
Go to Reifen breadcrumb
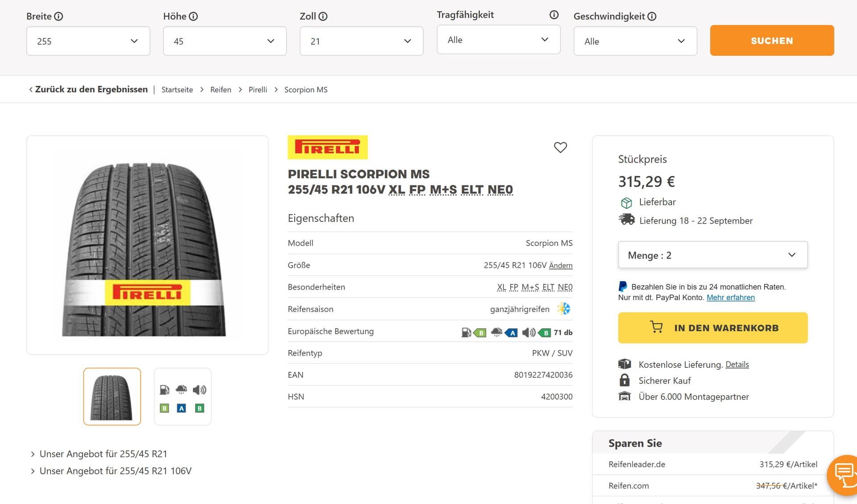coord(220,90)
